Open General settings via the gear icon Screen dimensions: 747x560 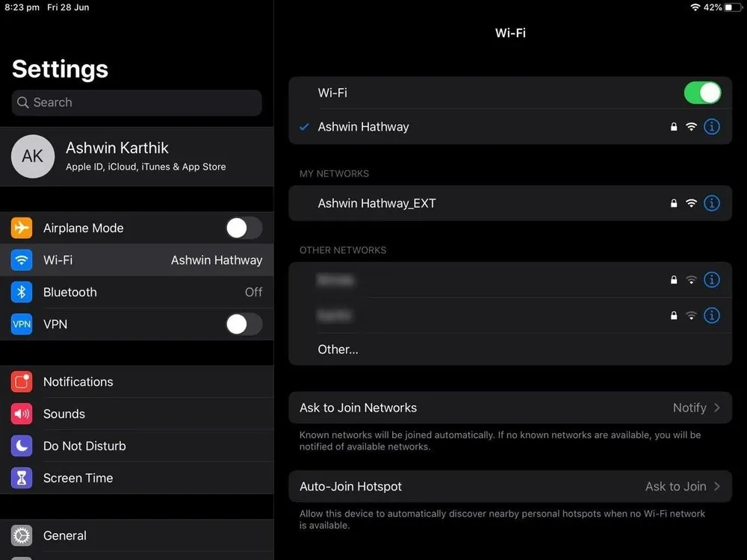(x=21, y=535)
